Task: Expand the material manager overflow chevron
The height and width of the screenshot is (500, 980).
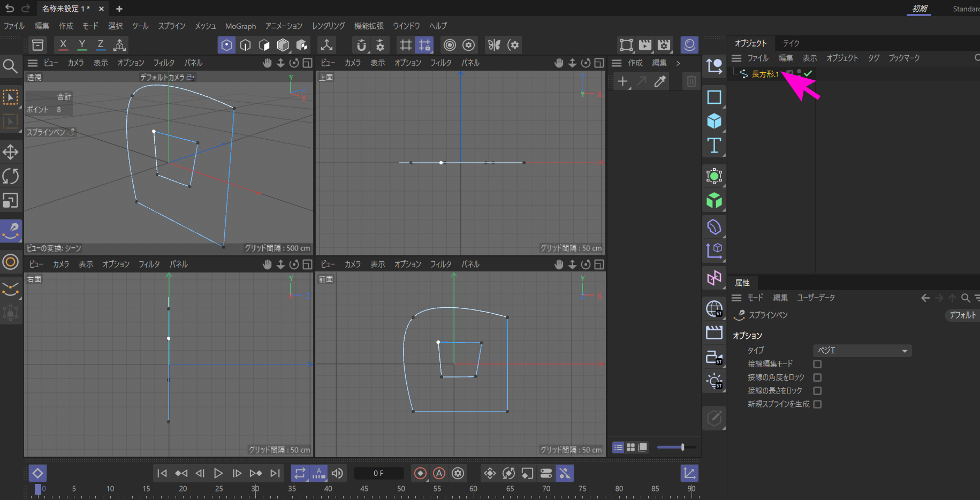Action: click(678, 63)
